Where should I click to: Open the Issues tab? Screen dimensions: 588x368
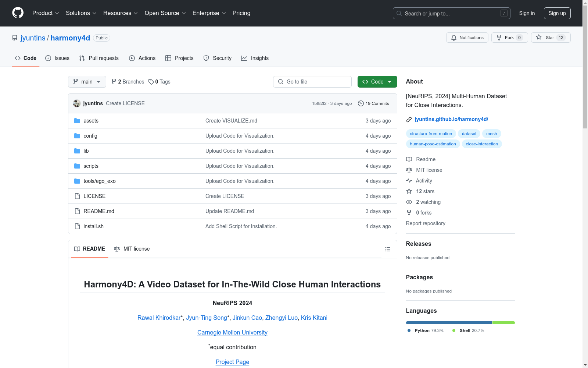click(x=57, y=58)
